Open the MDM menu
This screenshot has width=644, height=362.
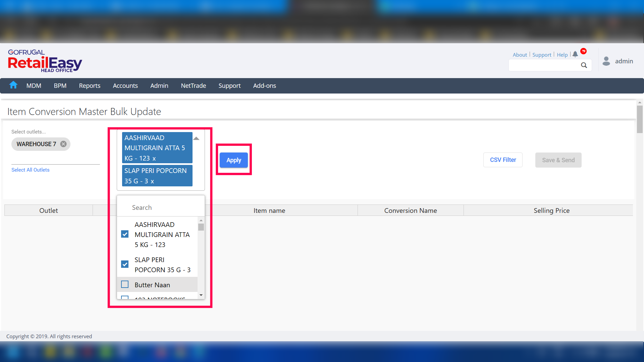tap(34, 86)
